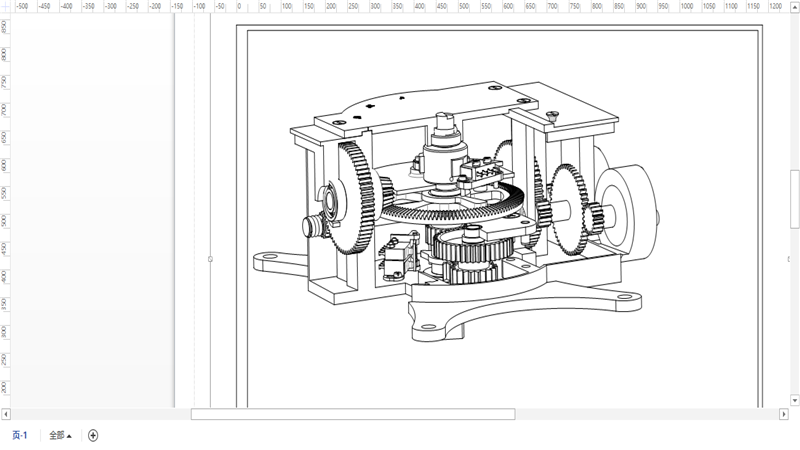Select the horizontal scrollbar thumb
The height and width of the screenshot is (450, 800).
click(352, 414)
